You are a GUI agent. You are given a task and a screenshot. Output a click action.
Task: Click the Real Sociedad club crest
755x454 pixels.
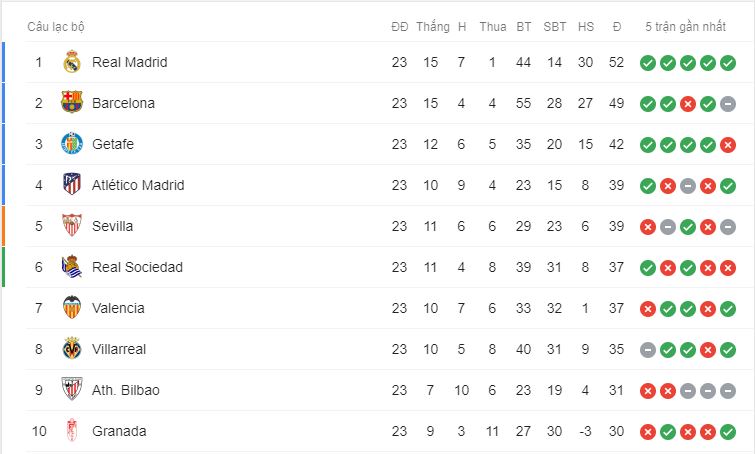(72, 267)
